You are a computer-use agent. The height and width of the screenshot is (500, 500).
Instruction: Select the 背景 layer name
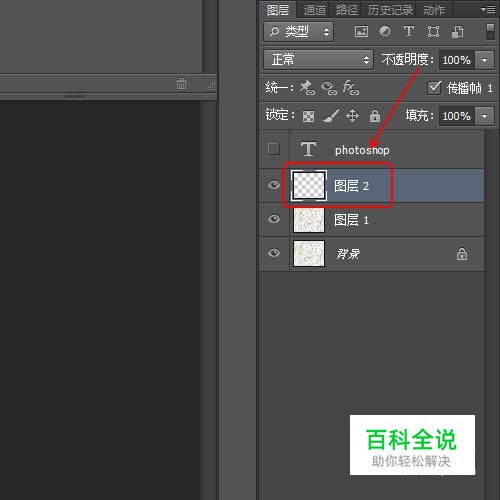click(x=348, y=254)
